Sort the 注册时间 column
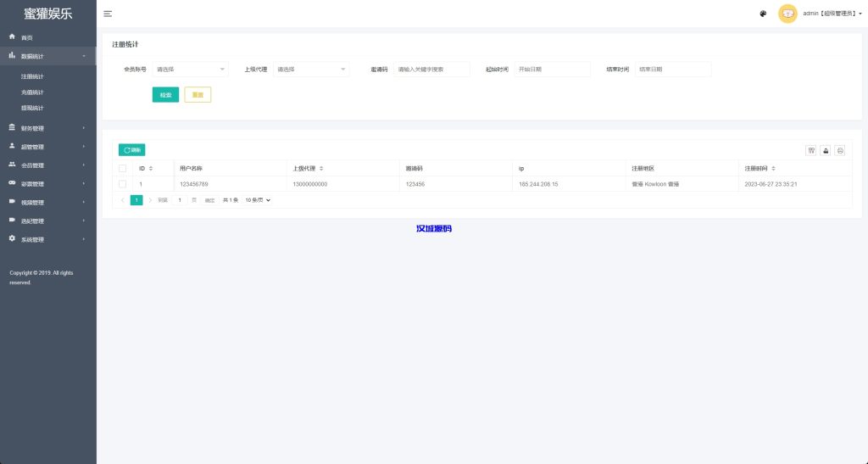868x464 pixels. click(x=776, y=168)
